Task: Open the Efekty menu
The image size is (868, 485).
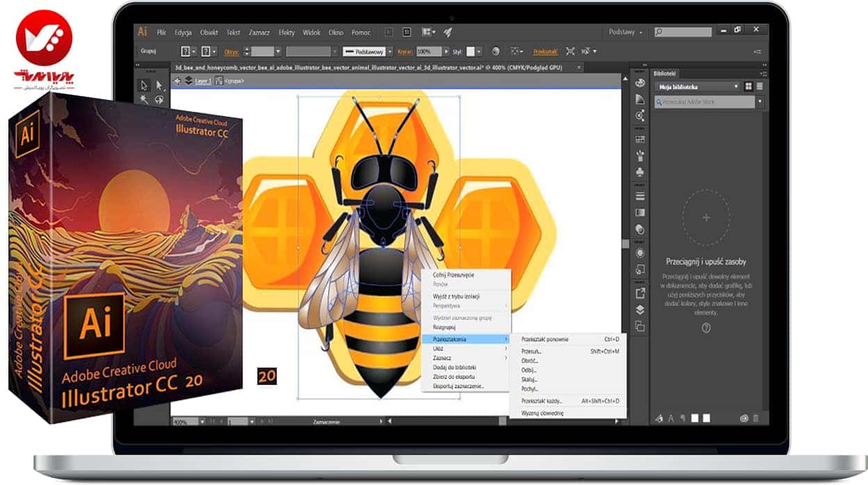Action: 287,32
